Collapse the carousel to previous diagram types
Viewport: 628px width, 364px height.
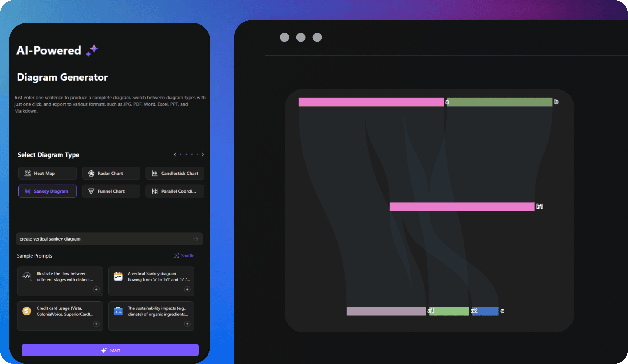point(175,155)
